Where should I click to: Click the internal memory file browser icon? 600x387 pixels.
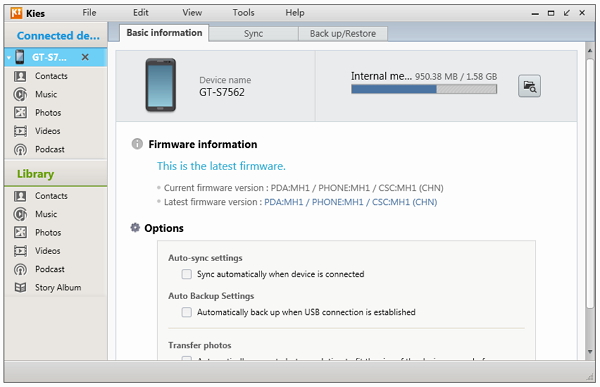coord(529,86)
